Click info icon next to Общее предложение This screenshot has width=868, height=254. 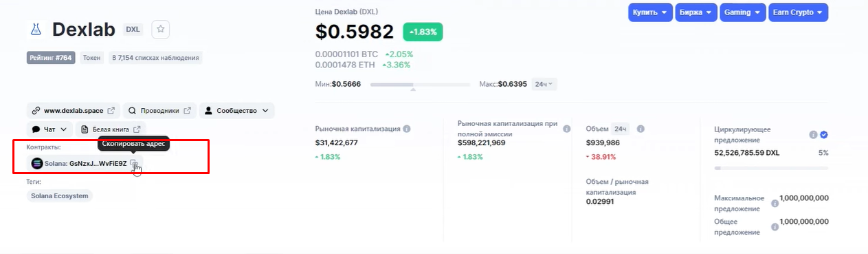click(775, 226)
